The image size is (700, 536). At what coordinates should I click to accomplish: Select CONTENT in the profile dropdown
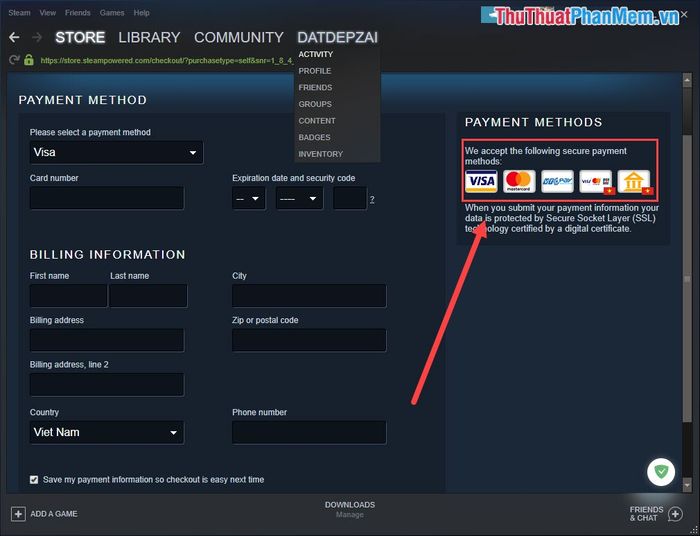(317, 121)
